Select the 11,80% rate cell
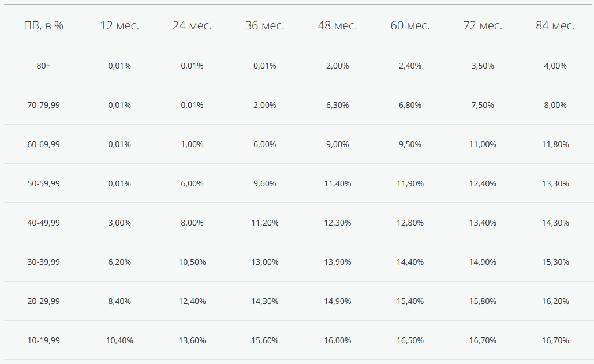The image size is (594, 364). [555, 144]
